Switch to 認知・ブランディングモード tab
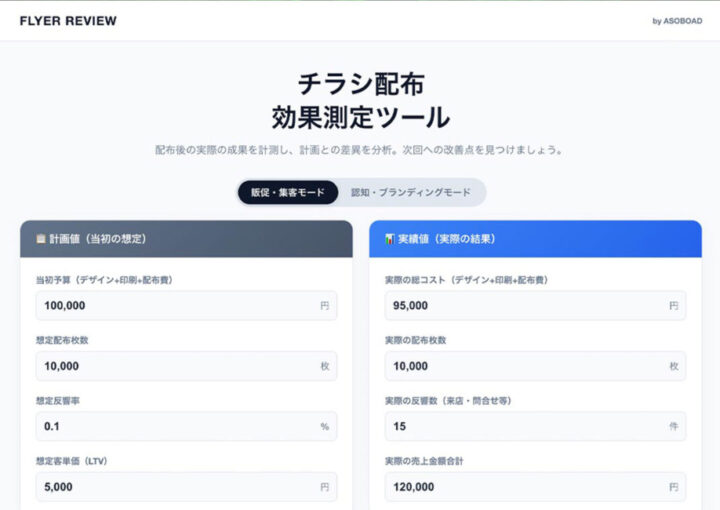 tap(411, 192)
